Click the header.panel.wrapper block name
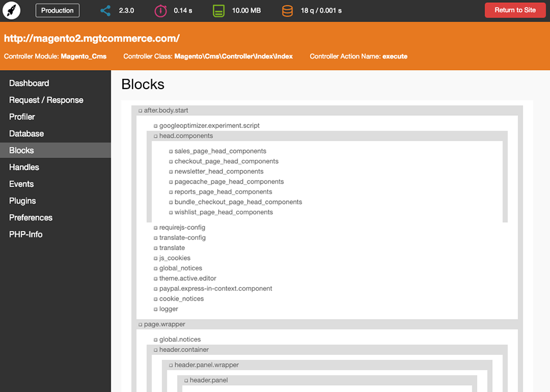 coord(207,365)
